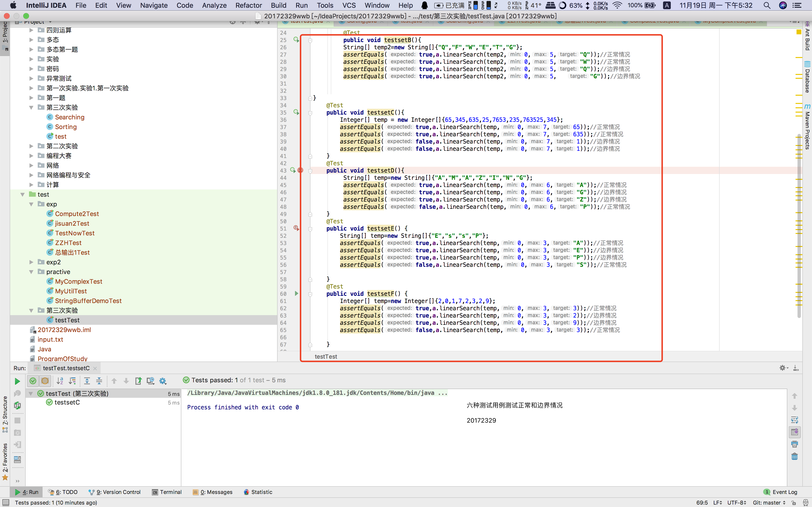This screenshot has height=507, width=812.
Task: Click the Exit icon in Run sidebar
Action: pos(17,445)
